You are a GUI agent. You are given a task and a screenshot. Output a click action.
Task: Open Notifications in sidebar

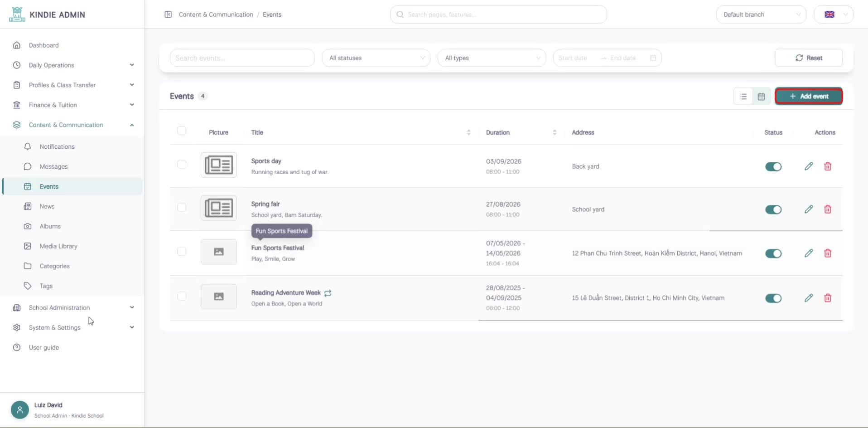click(72, 146)
